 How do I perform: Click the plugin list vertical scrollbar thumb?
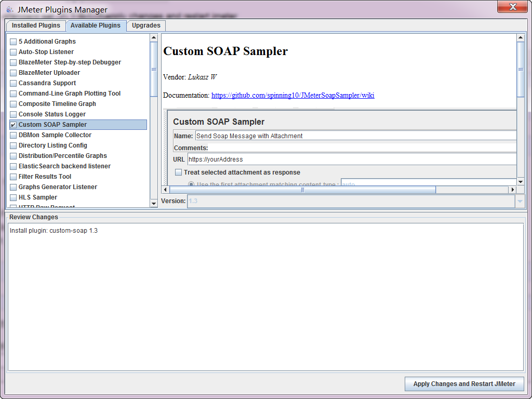pos(154,69)
